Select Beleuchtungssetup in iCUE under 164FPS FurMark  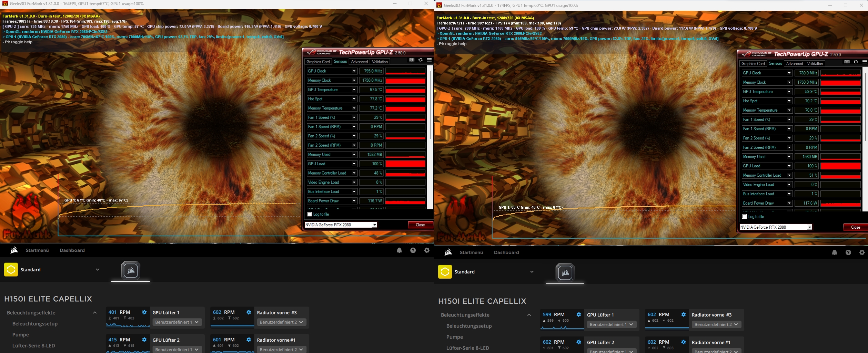(x=35, y=324)
